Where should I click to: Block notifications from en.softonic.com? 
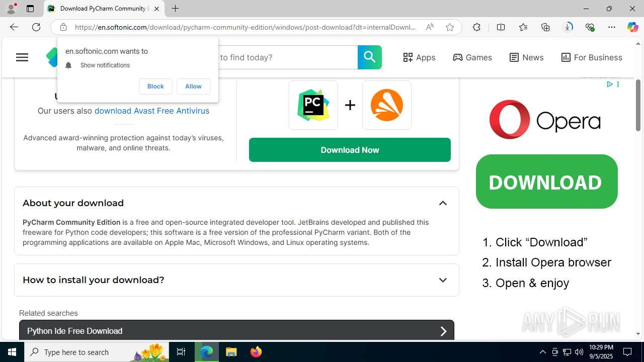tap(155, 86)
